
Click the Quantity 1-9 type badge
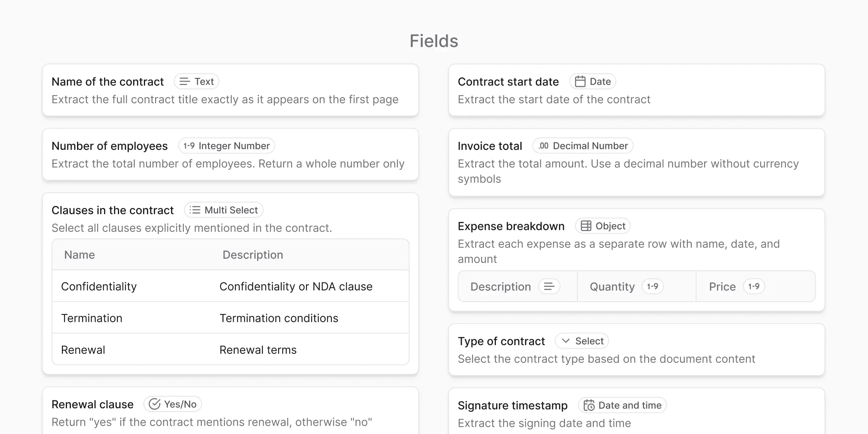coord(652,286)
